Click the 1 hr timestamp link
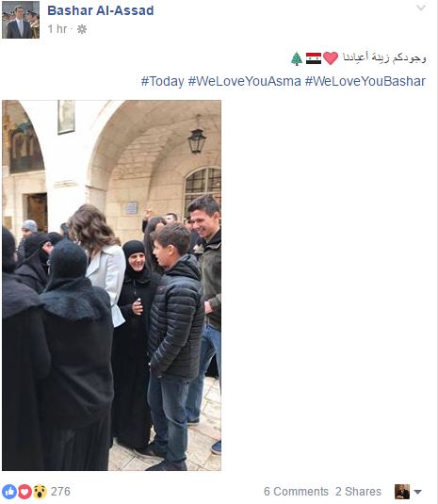The image size is (438, 504). point(57,29)
